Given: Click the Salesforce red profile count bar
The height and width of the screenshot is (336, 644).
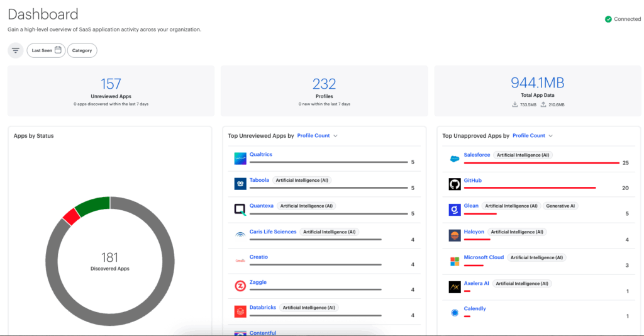Looking at the screenshot, I should (541, 163).
